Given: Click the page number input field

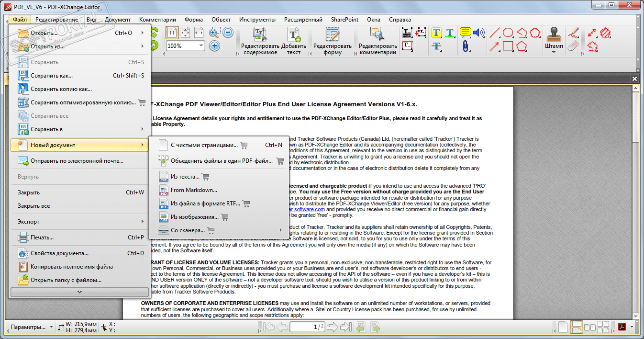Looking at the screenshot, I should tap(307, 327).
